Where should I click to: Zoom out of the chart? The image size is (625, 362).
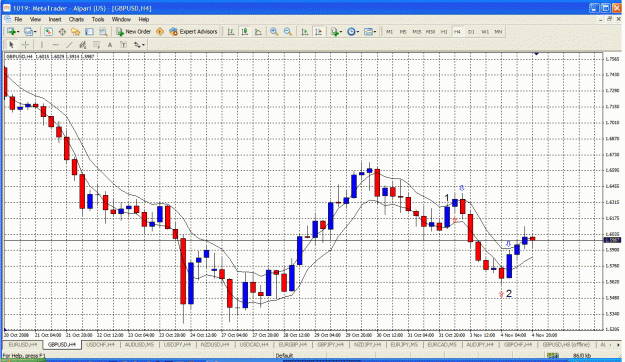(287, 31)
